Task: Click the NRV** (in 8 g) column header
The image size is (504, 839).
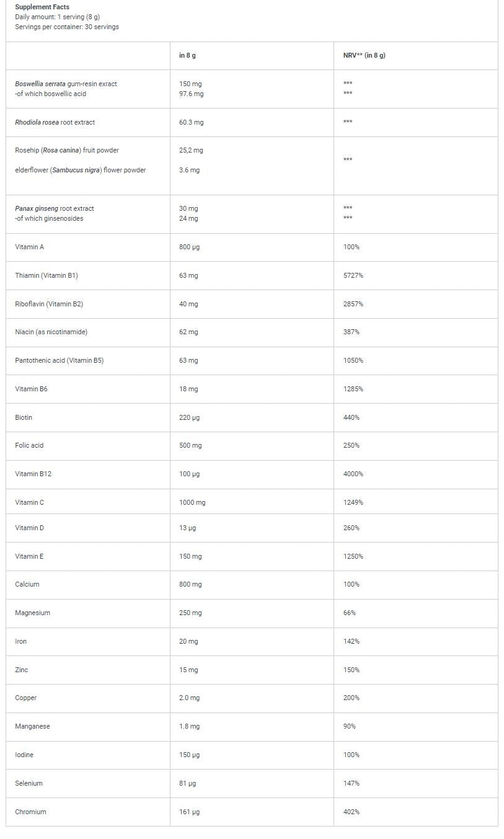Action: click(x=364, y=55)
